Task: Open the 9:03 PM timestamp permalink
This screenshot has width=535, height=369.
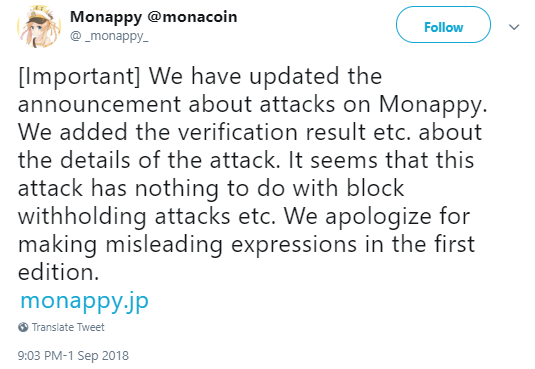Action: 40,356
